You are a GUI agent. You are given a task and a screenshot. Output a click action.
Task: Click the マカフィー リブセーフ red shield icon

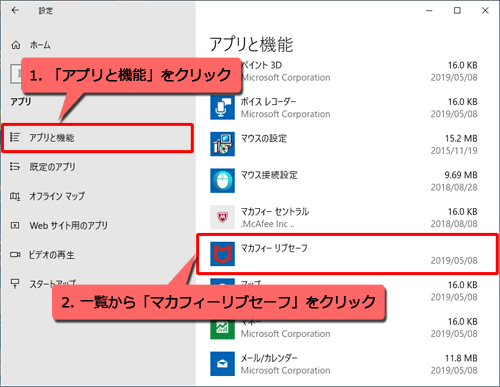point(222,254)
